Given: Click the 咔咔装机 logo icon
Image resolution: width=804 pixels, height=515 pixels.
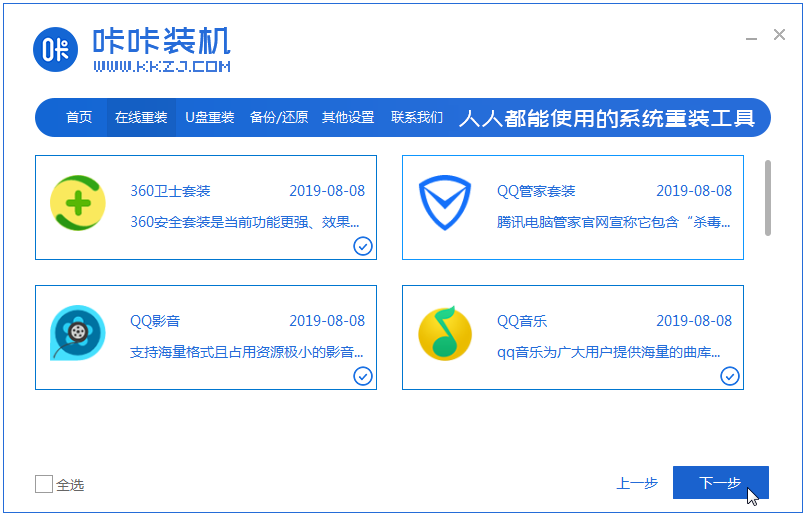Looking at the screenshot, I should coord(56,51).
